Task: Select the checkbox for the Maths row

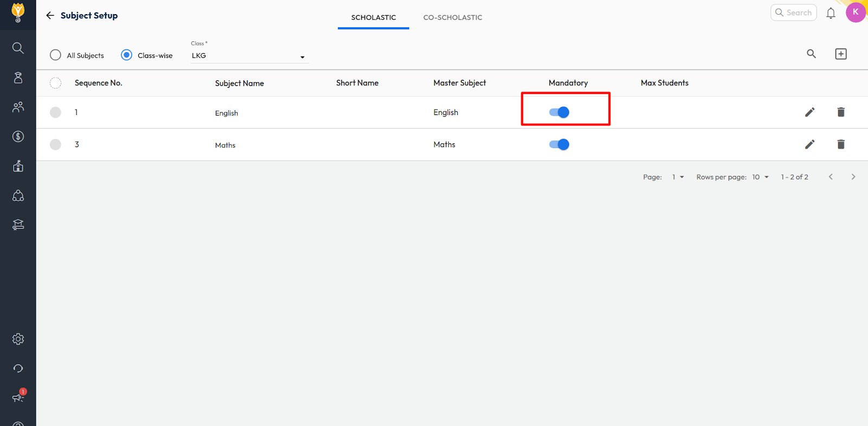Action: tap(55, 144)
